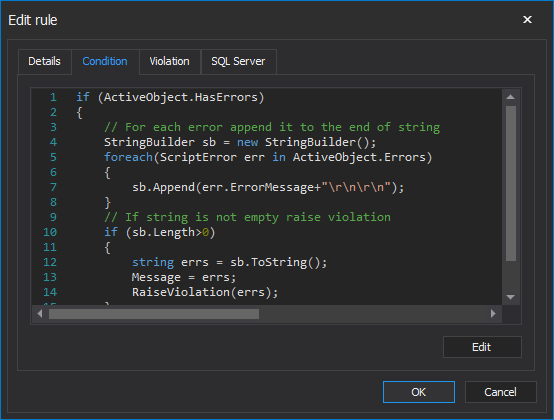Screen dimensions: 554x420
Task: Click the 'RaiseViolation(errs);' line
Action: click(205, 292)
